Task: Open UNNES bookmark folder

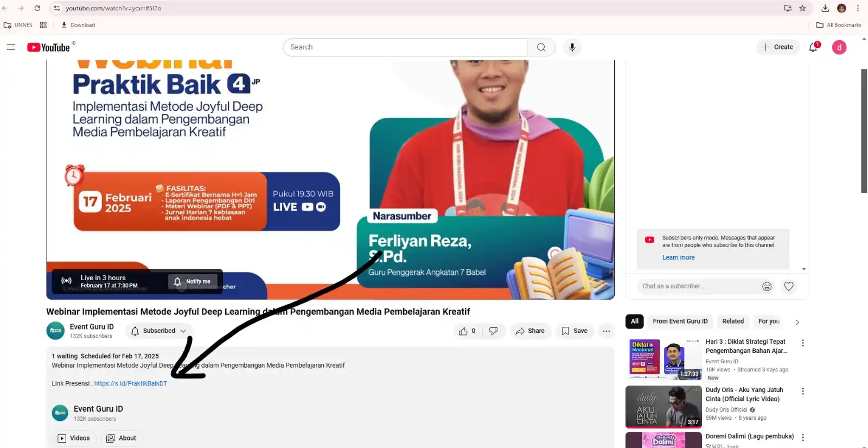Action: [x=18, y=25]
